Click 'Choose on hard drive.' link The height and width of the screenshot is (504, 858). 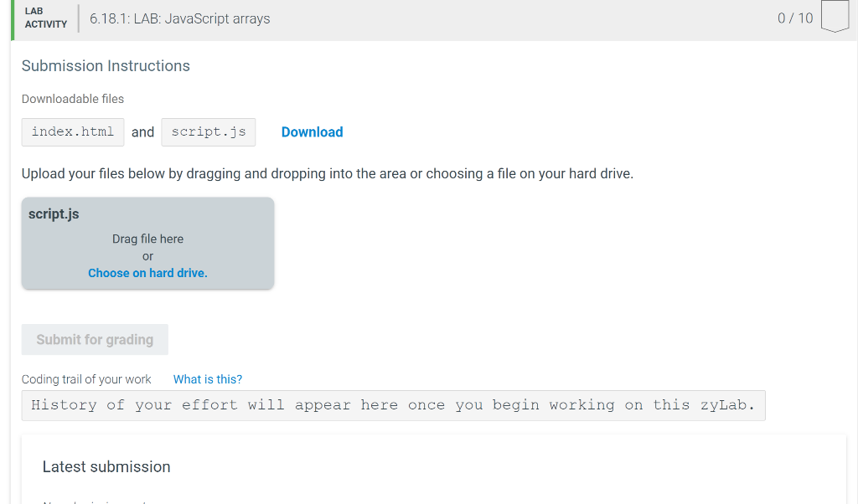click(x=147, y=273)
